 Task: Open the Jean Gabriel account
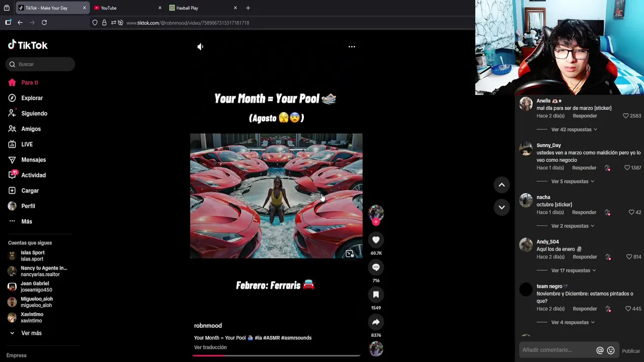(x=30, y=287)
